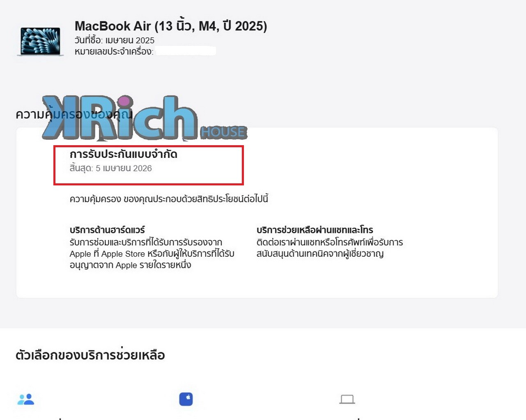Click the blanked-out serial number field
The width and height of the screenshot is (526, 420).
[x=186, y=51]
